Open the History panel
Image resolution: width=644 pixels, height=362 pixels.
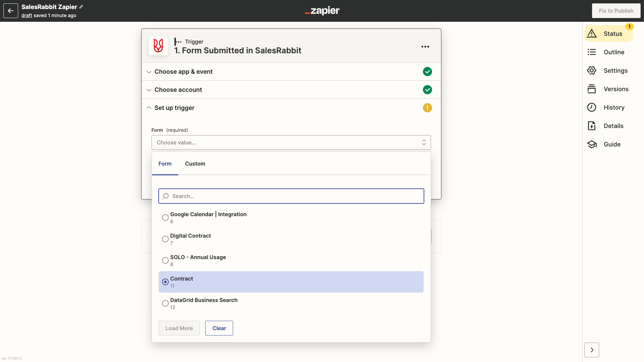click(608, 107)
